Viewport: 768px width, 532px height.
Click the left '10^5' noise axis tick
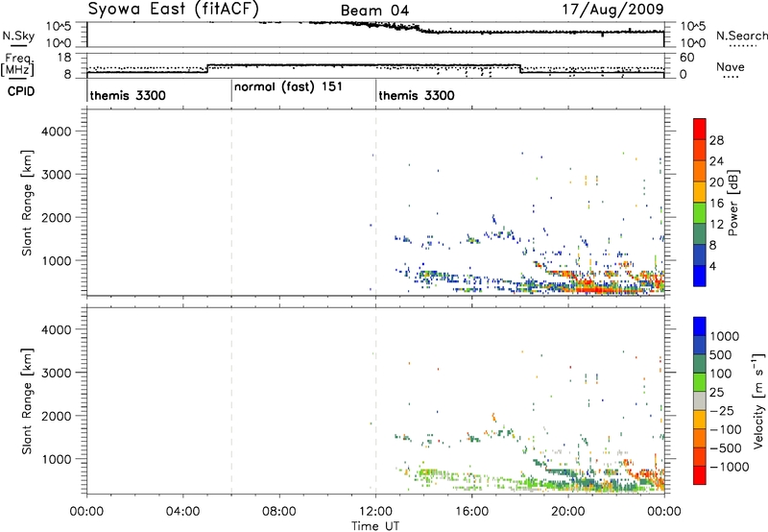pyautogui.click(x=59, y=26)
